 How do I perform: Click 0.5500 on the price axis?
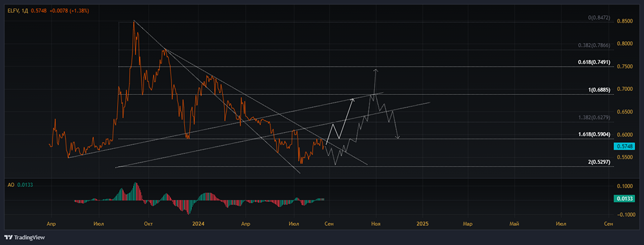click(x=624, y=157)
